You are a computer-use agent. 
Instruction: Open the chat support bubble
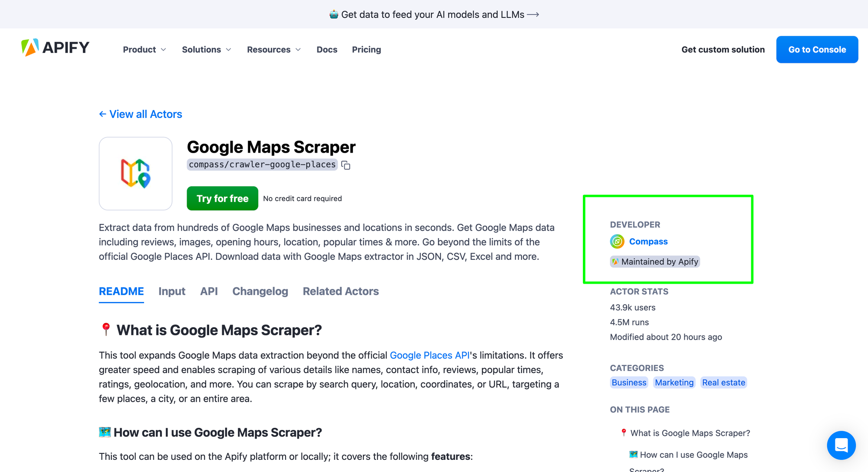tap(841, 445)
